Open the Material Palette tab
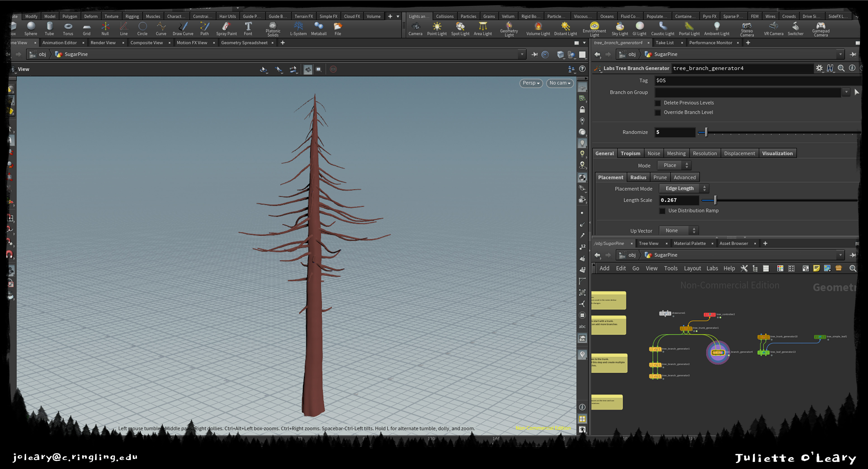The image size is (868, 469). click(x=689, y=243)
